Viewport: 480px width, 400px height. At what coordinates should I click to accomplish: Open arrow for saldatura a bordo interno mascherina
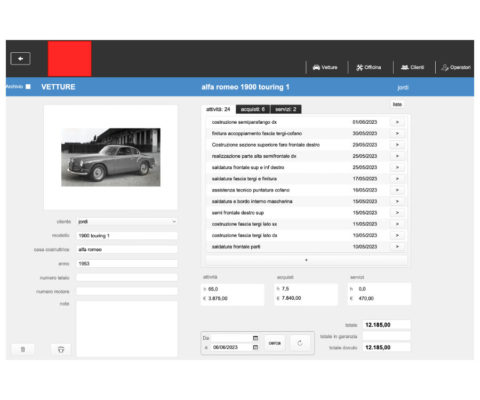point(397,201)
